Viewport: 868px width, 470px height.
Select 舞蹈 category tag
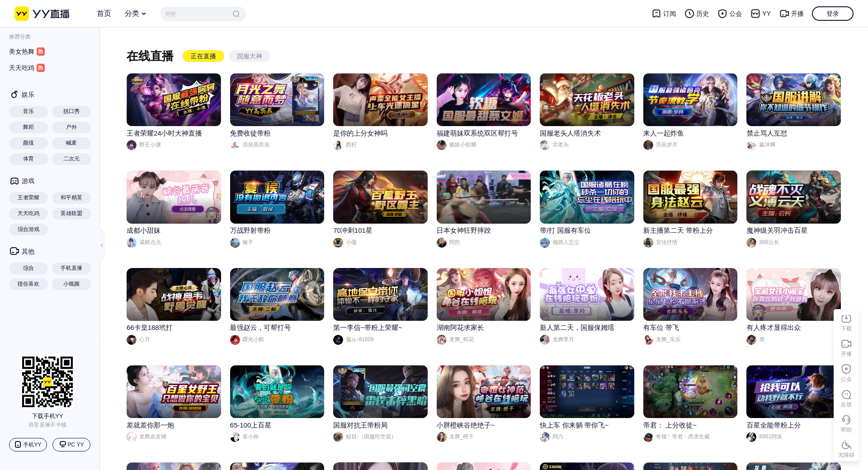click(28, 127)
